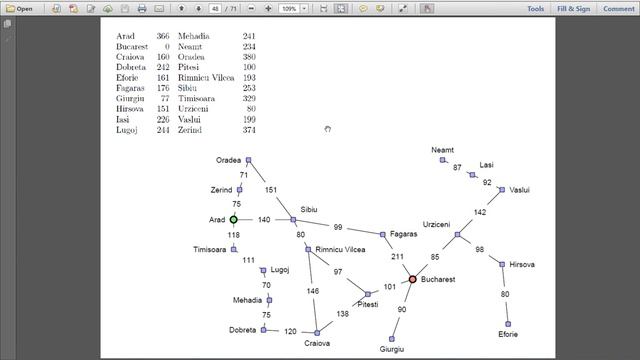Click the 'Lugoj' label in the graph
Viewport: 640px width, 360px height.
coord(280,270)
